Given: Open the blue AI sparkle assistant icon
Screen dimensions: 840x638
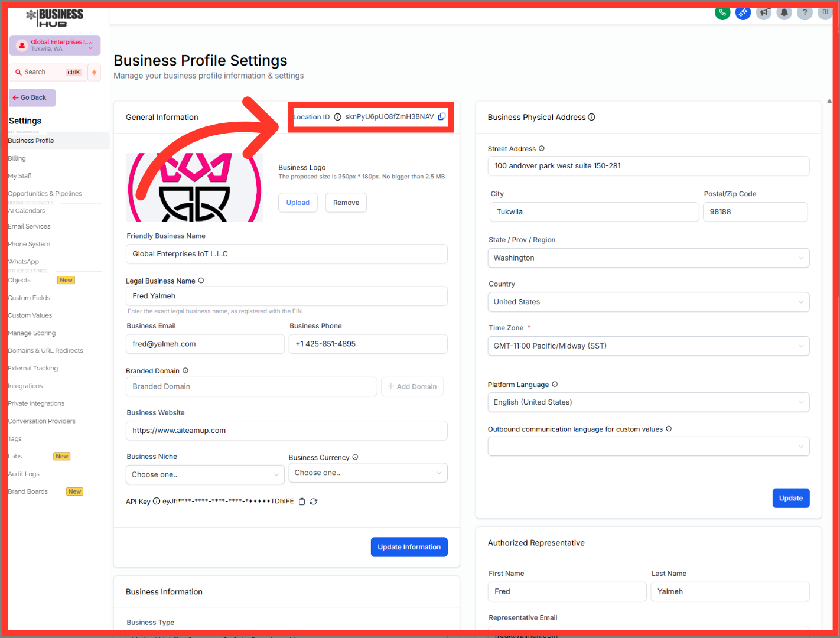Looking at the screenshot, I should tap(743, 12).
